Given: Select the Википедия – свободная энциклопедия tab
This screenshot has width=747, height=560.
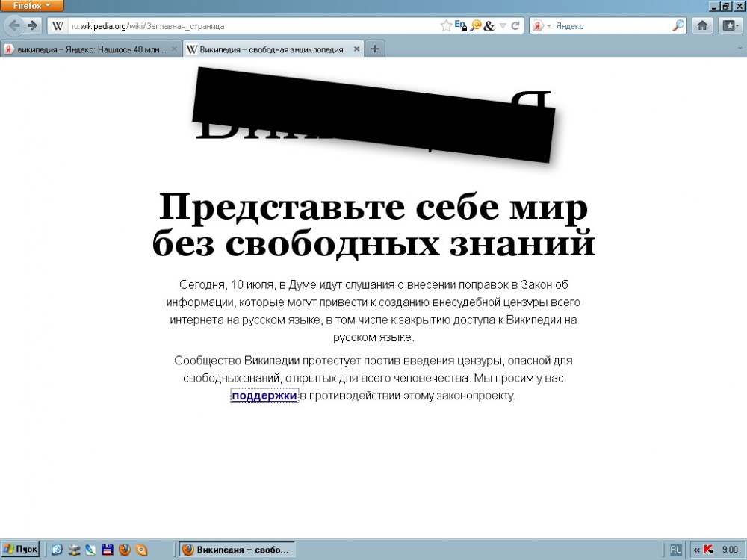Looking at the screenshot, I should click(267, 49).
